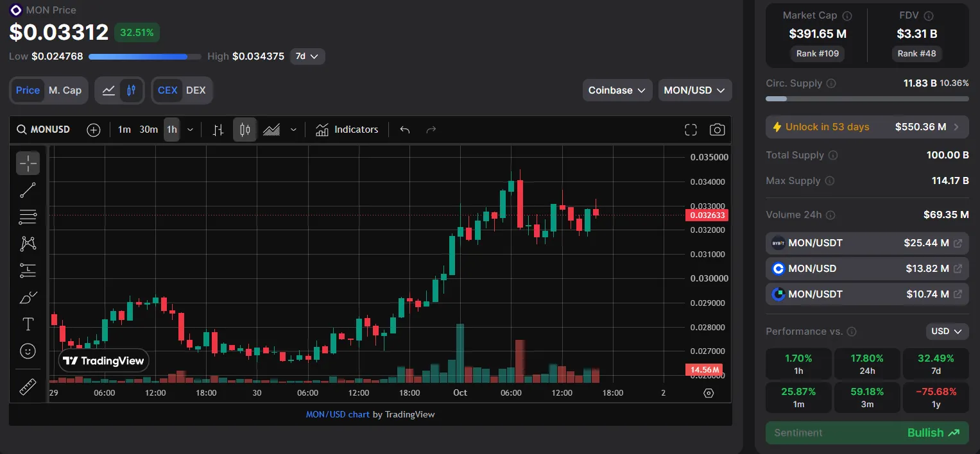
Task: Switch to Price view
Action: point(28,90)
